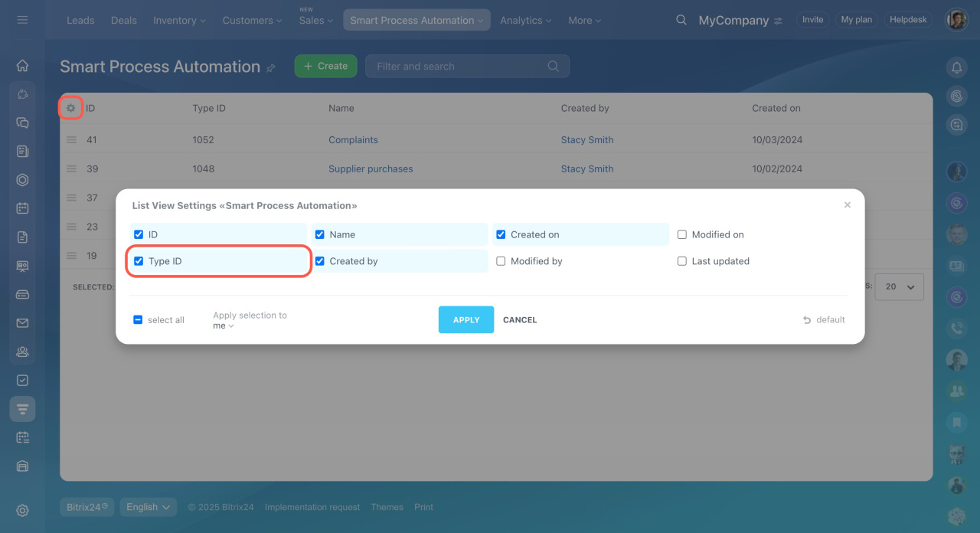Open the Analytics menu
The width and height of the screenshot is (980, 533).
[x=528, y=20]
